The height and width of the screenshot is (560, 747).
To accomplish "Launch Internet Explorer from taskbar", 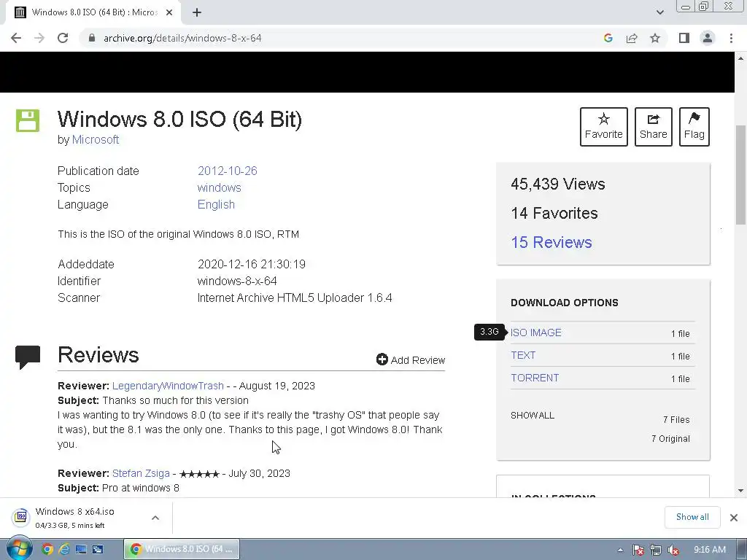I will click(64, 550).
